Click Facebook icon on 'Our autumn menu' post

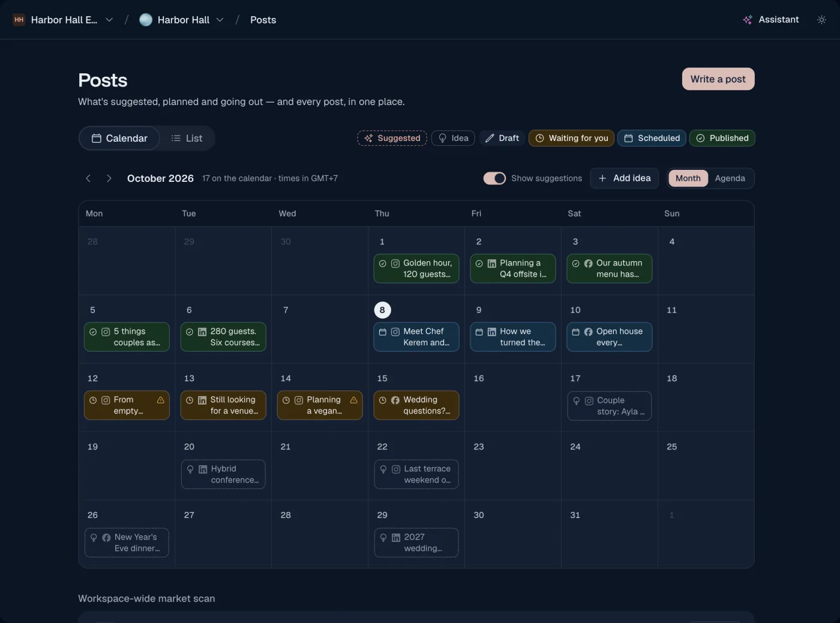click(x=589, y=263)
